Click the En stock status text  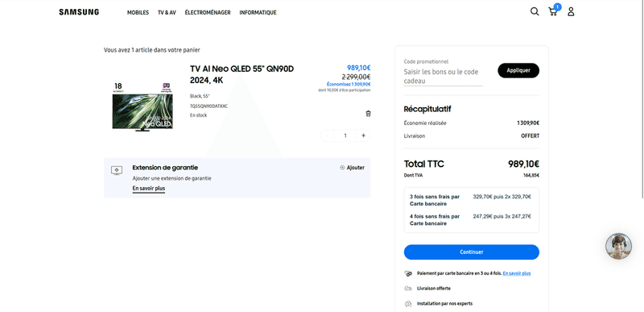point(198,115)
